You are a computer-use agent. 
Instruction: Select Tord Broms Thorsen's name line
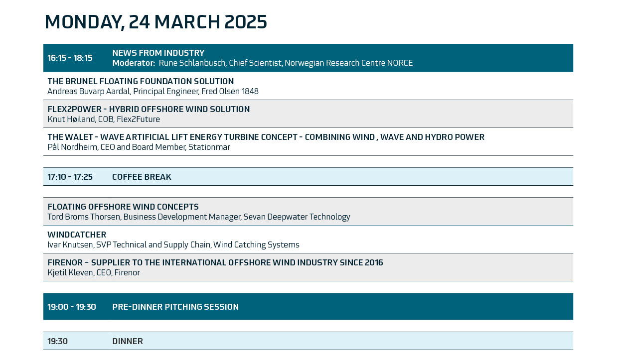(198, 217)
